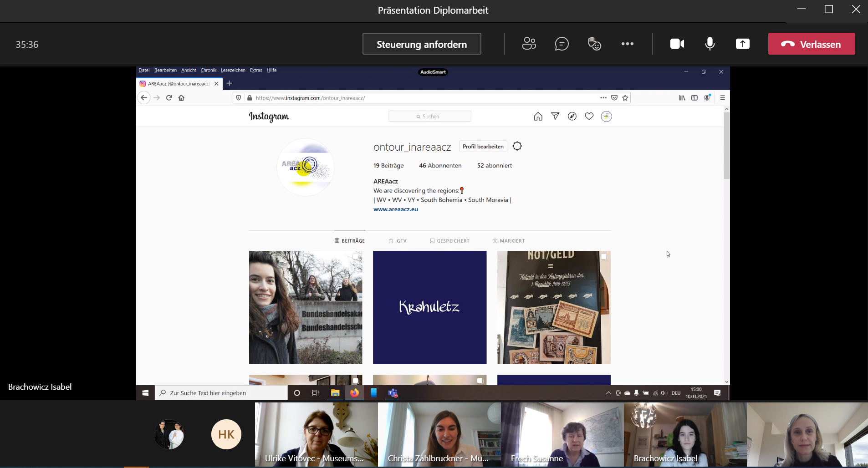Go back in Firefox history
This screenshot has width=868, height=468.
(x=144, y=98)
